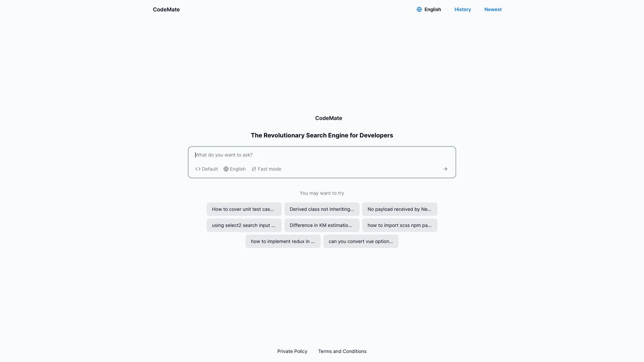Click the CodeMate logo icon
The width and height of the screenshot is (644, 362).
point(166,9)
